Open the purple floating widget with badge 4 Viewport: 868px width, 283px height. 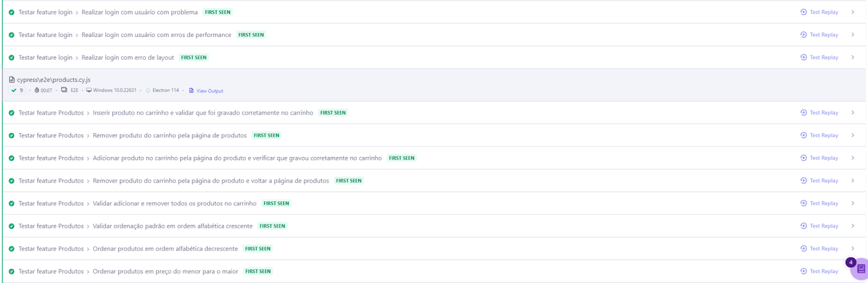(860, 269)
